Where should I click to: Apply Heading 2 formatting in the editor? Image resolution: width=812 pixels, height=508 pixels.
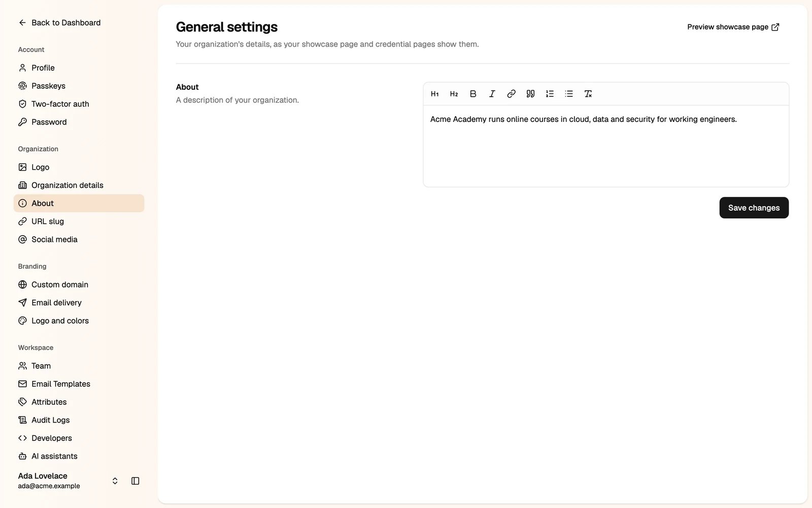[454, 94]
